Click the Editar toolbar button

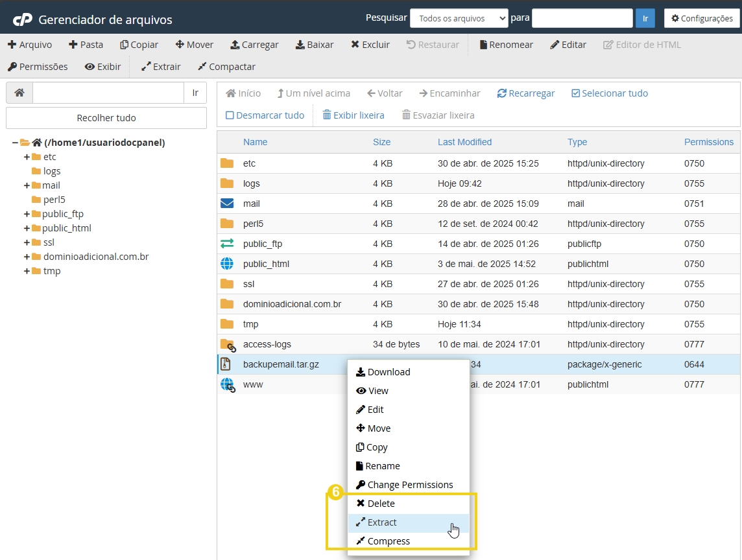(x=568, y=45)
